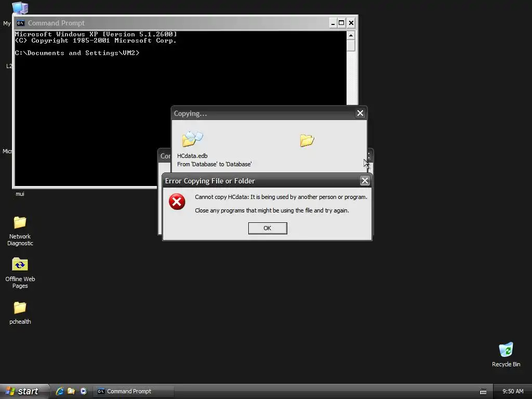Click the 9:50 AM system clock

pos(513,391)
